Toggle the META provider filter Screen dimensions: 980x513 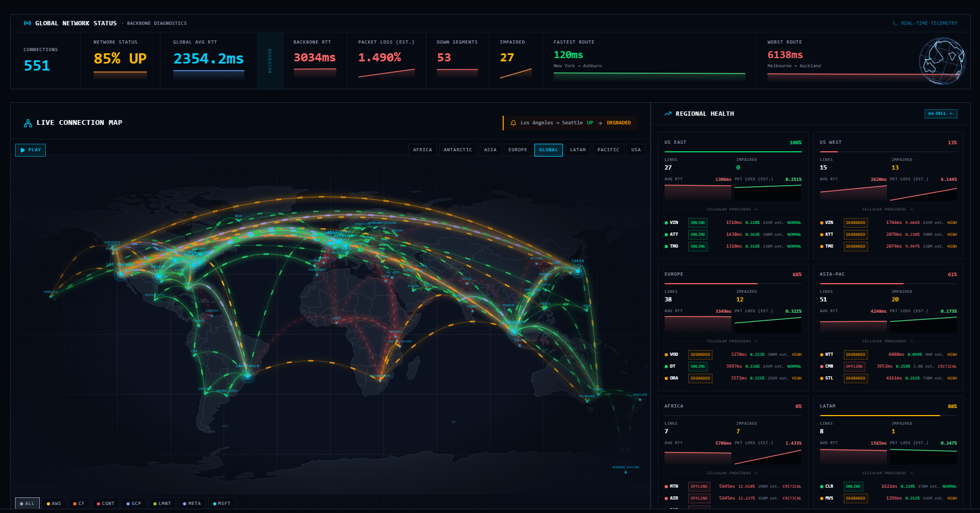pyautogui.click(x=192, y=503)
